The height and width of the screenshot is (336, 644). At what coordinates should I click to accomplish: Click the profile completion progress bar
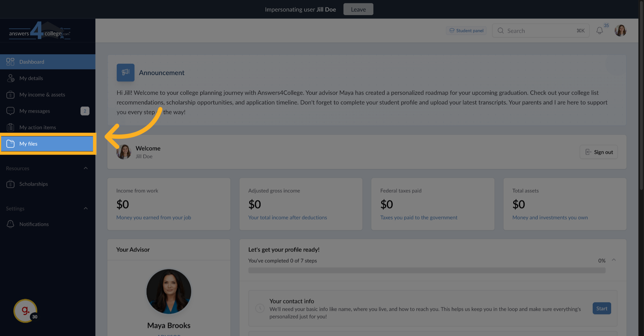coord(427,270)
